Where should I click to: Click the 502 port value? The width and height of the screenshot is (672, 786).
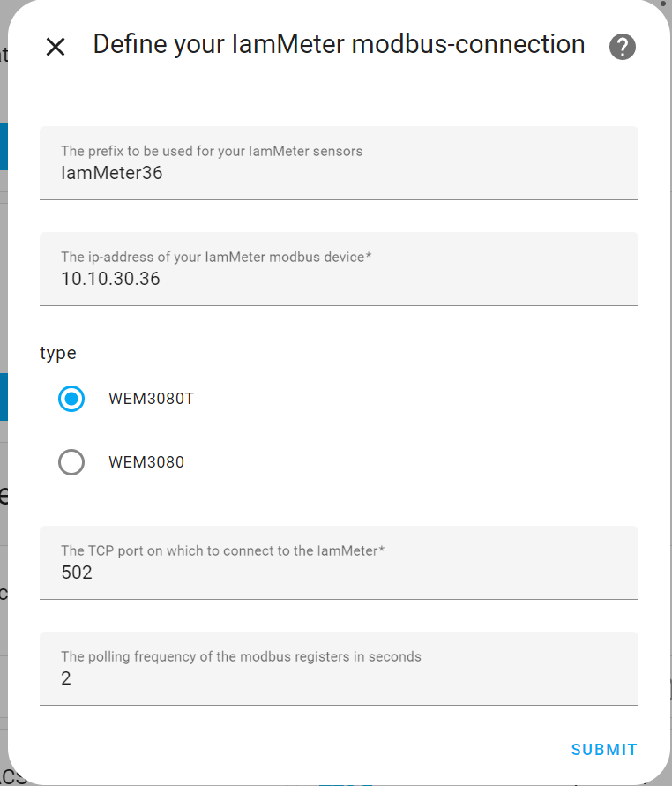click(x=77, y=573)
